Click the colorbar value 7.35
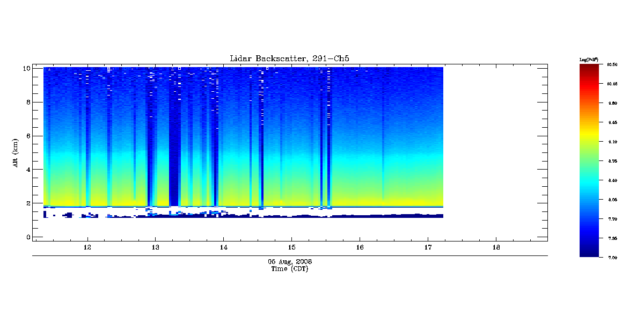This screenshot has width=644, height=322. [612, 238]
